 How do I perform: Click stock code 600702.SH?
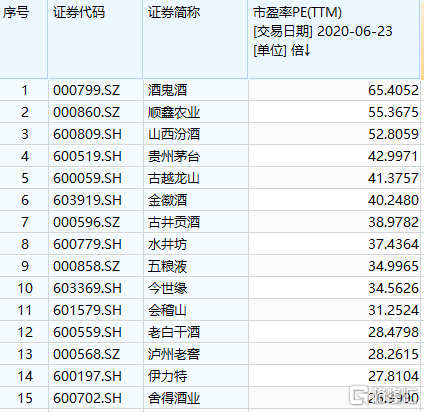point(87,398)
